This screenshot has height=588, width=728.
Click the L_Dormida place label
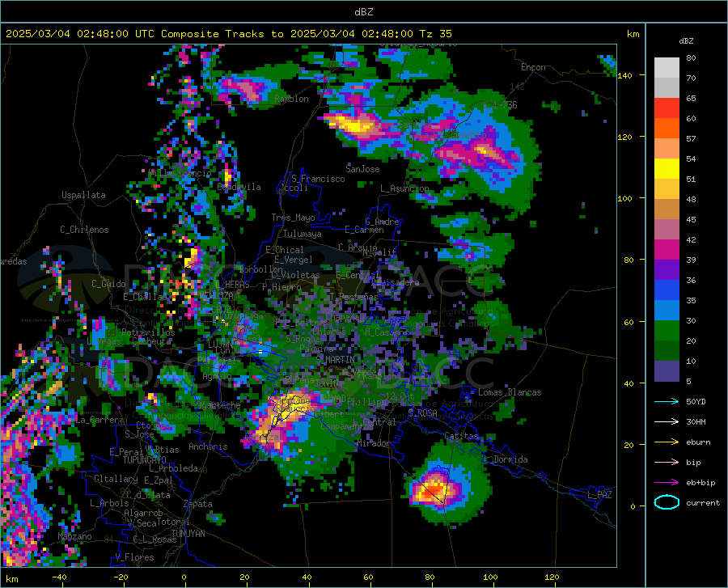pyautogui.click(x=506, y=459)
